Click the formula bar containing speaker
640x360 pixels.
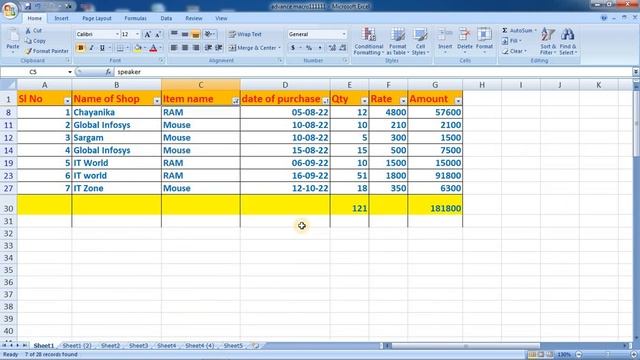373,72
